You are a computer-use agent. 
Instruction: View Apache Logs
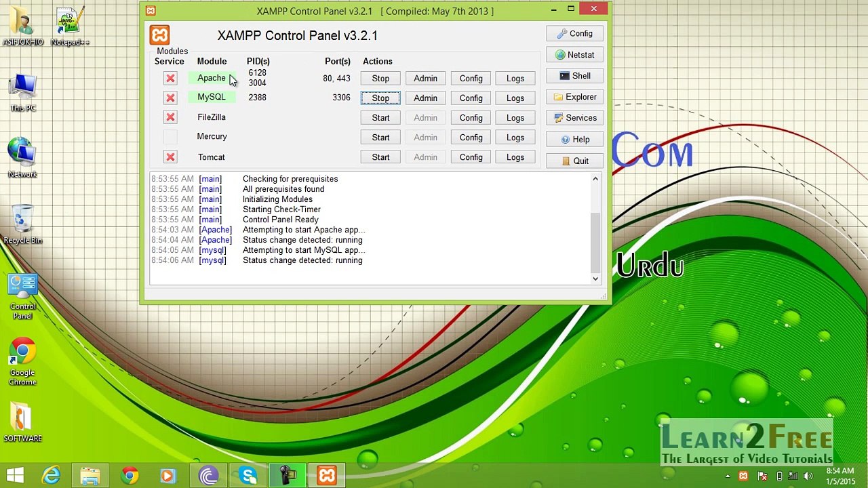[x=515, y=79]
